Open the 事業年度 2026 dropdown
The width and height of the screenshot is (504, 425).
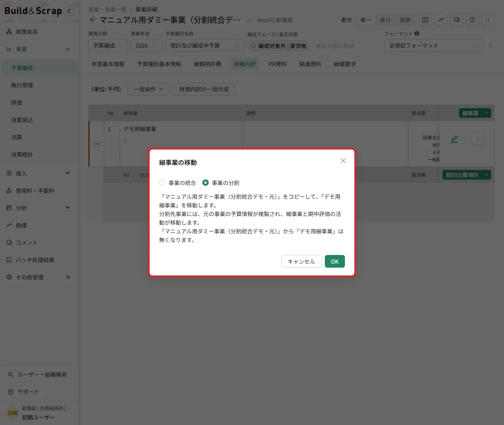pyautogui.click(x=146, y=46)
